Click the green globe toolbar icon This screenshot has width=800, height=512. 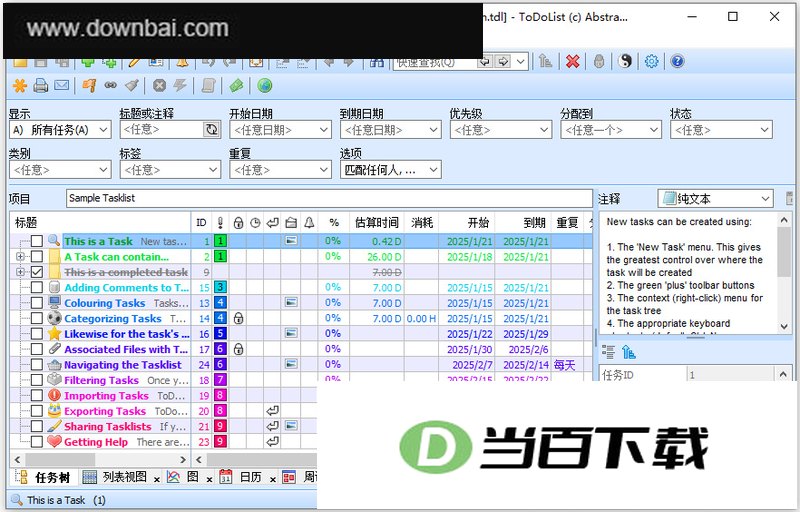(264, 86)
